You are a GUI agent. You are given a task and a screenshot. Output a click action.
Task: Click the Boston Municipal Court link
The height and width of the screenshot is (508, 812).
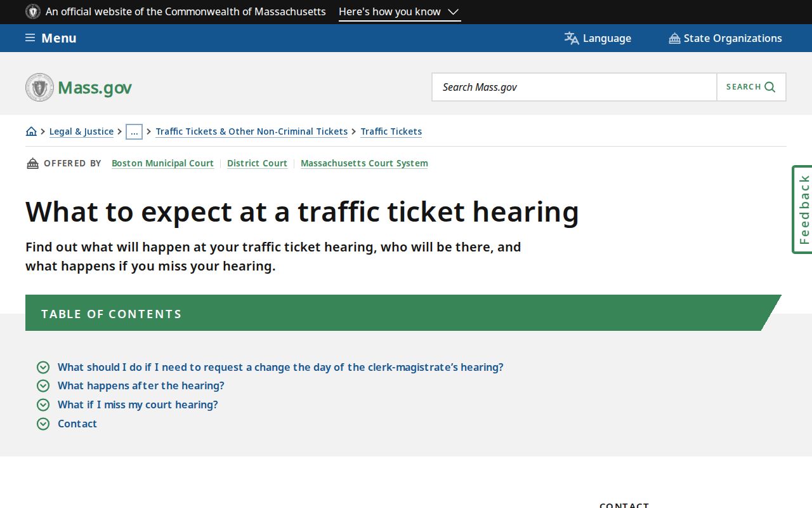point(162,163)
